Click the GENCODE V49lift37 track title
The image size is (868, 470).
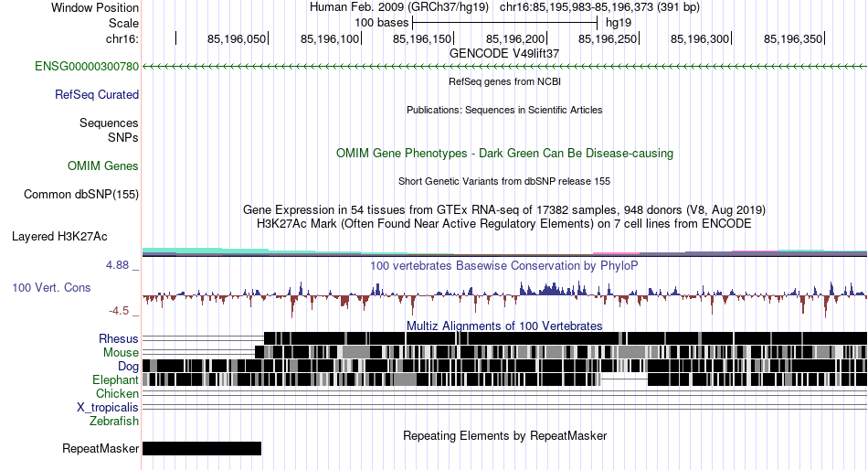[x=504, y=53]
